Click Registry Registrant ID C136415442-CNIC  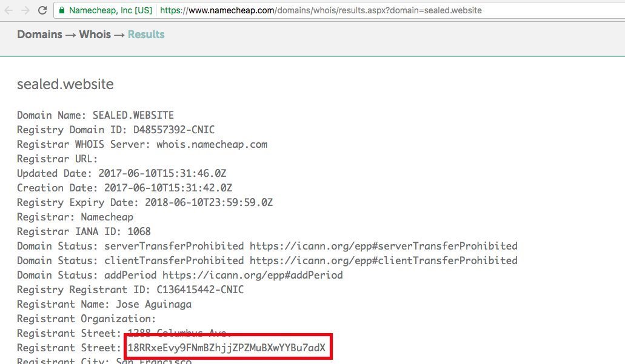(130, 290)
